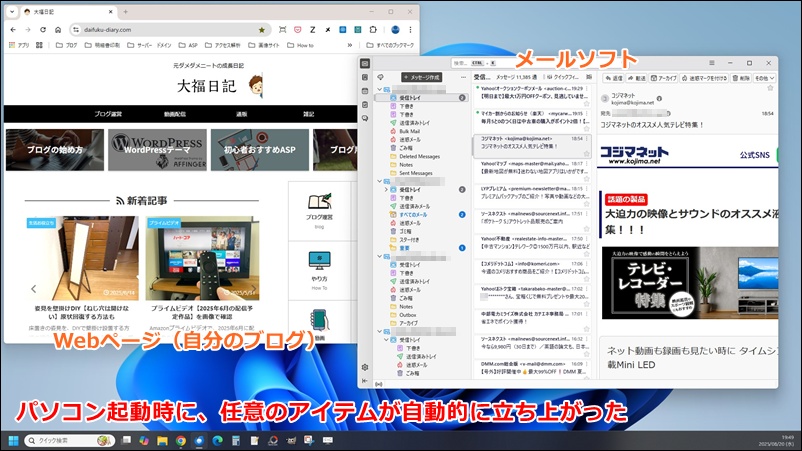The height and width of the screenshot is (451, 802).
Task: Click 迷惑マークを付ける junk button
Action: [704, 78]
